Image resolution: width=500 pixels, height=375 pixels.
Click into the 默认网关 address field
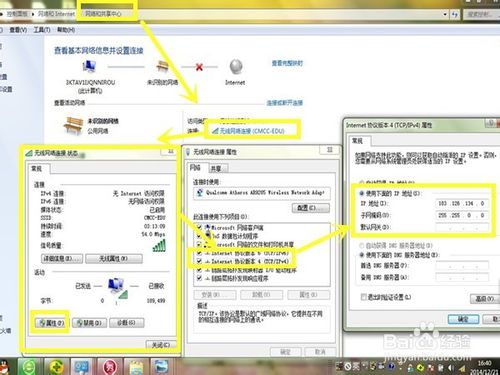pyautogui.click(x=462, y=227)
